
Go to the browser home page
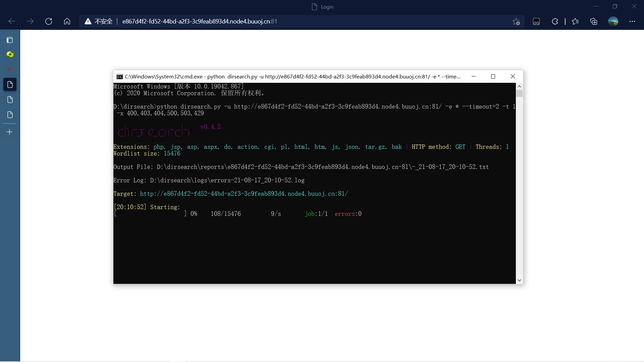tap(67, 21)
